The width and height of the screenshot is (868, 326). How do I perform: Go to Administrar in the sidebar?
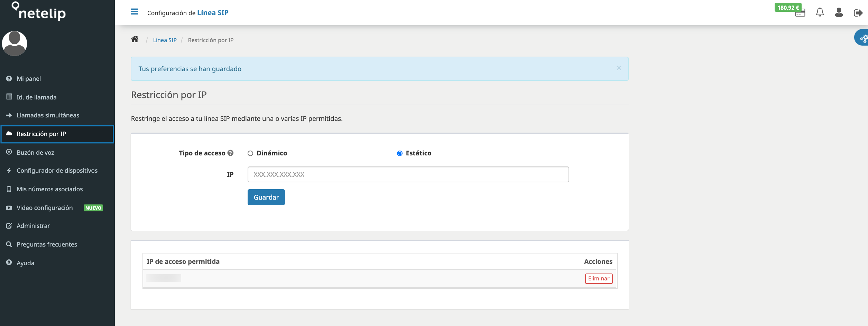tap(33, 226)
